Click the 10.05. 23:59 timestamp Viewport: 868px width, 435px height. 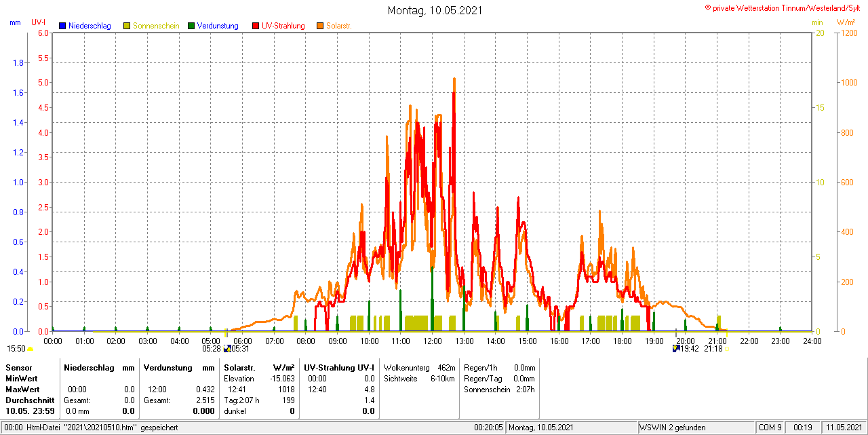point(30,411)
